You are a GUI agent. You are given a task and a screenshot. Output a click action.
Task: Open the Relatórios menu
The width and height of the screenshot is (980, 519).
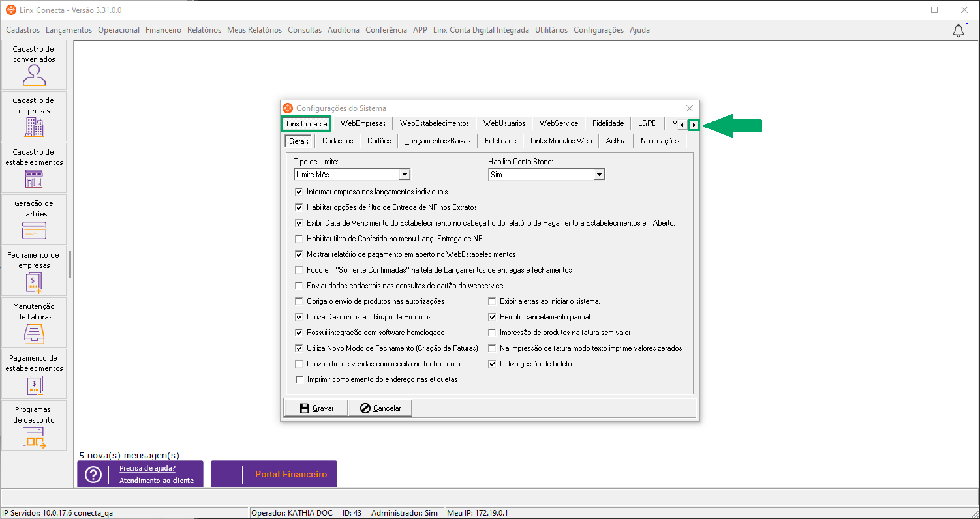pyautogui.click(x=204, y=30)
